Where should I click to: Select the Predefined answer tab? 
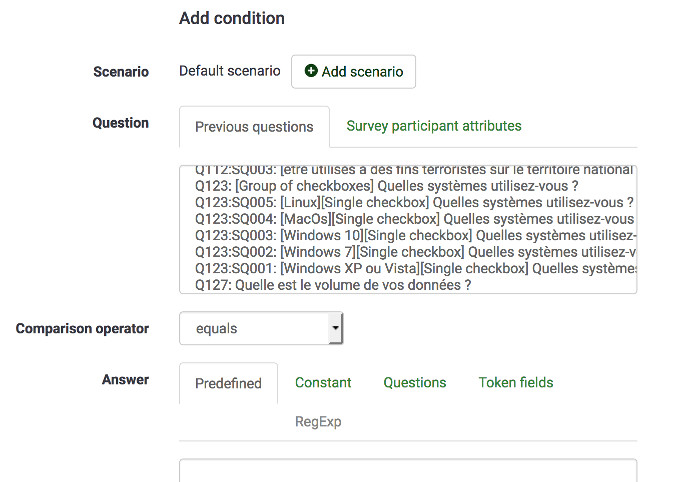pos(228,383)
